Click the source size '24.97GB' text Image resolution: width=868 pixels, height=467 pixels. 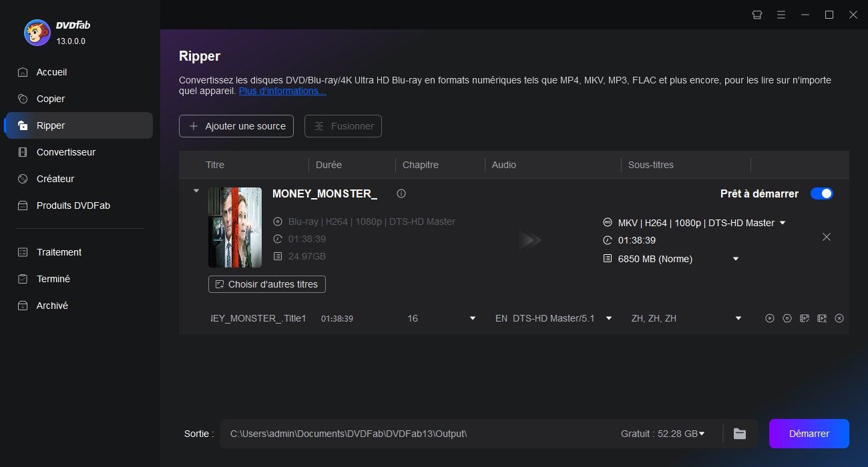click(307, 256)
